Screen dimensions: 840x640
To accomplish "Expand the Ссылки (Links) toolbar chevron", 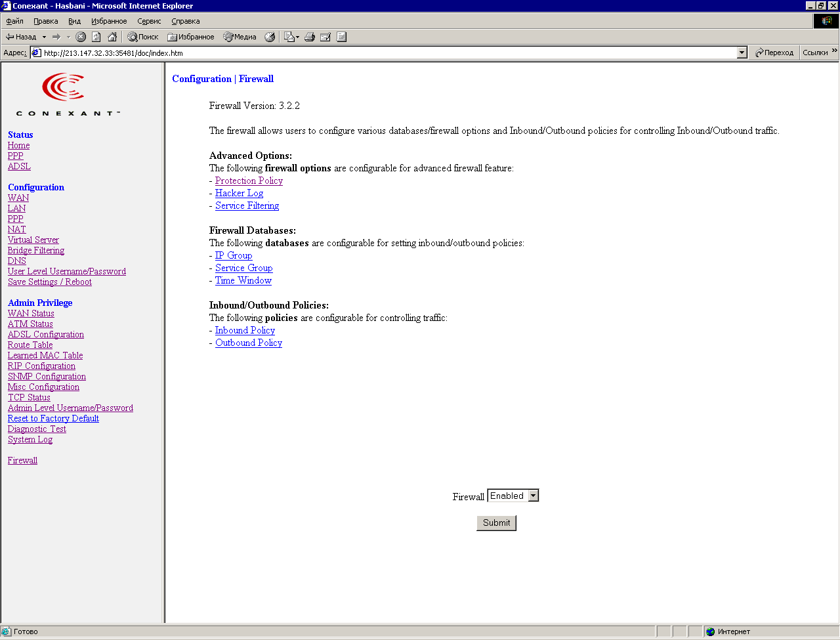I will (835, 51).
